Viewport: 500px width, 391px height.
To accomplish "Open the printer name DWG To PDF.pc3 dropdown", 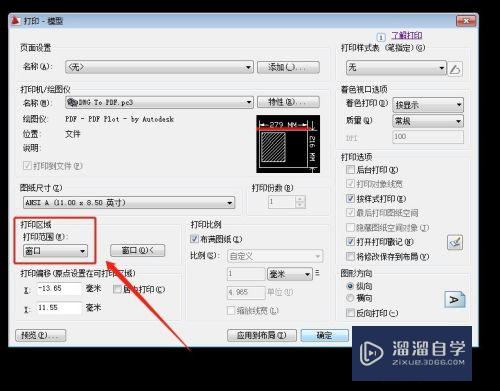I will (x=159, y=102).
